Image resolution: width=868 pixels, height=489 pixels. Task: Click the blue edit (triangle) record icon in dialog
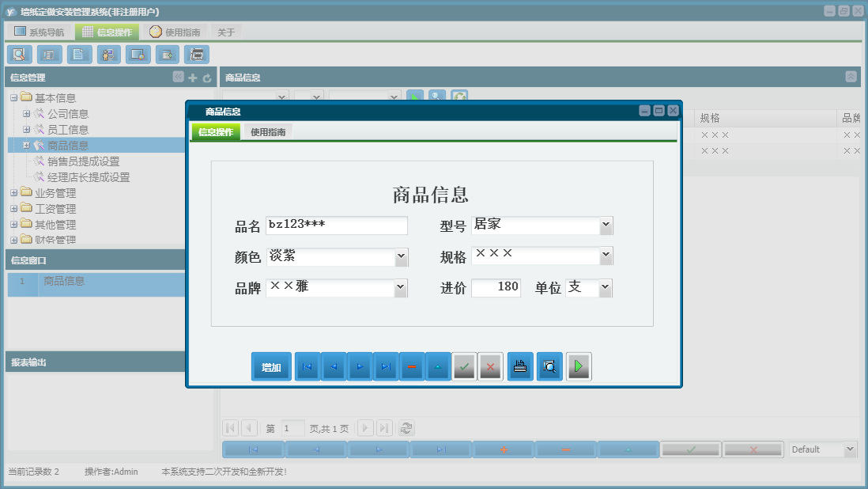point(438,366)
